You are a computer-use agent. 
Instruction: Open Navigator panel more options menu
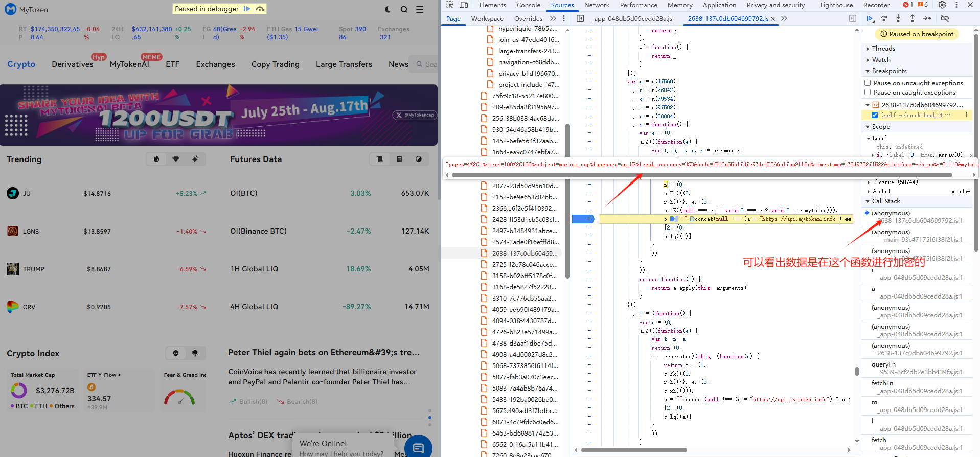(x=564, y=18)
